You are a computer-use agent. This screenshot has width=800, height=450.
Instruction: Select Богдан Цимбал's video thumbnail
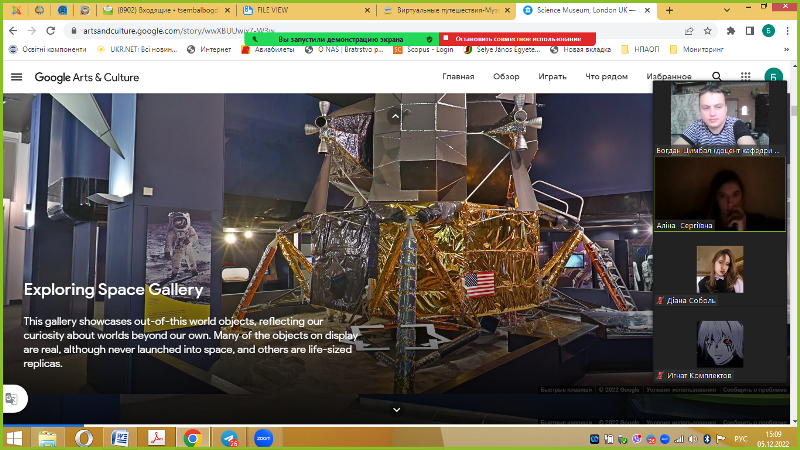[720, 118]
